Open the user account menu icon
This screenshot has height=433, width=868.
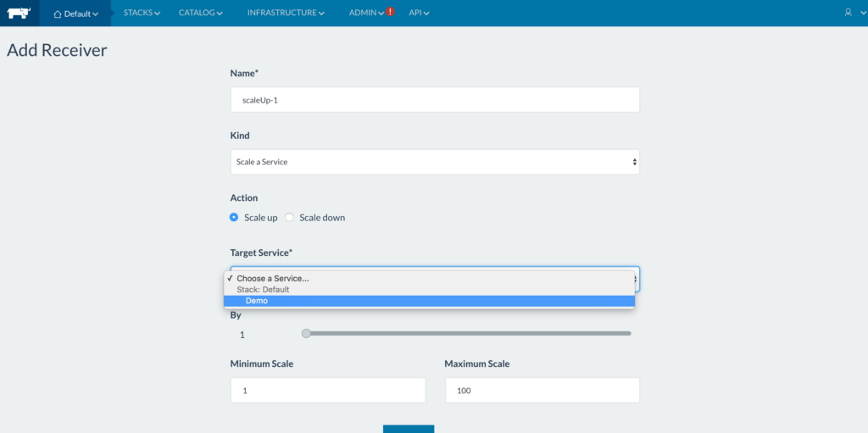849,13
